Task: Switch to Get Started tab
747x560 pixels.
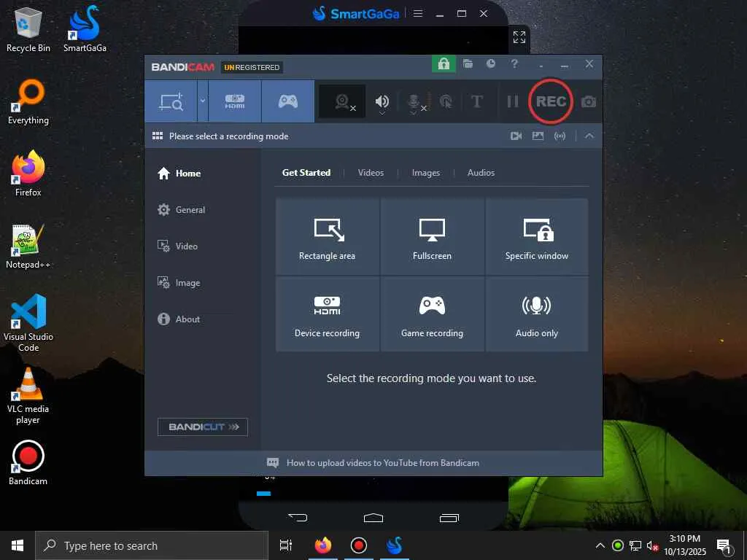Action: [x=306, y=173]
